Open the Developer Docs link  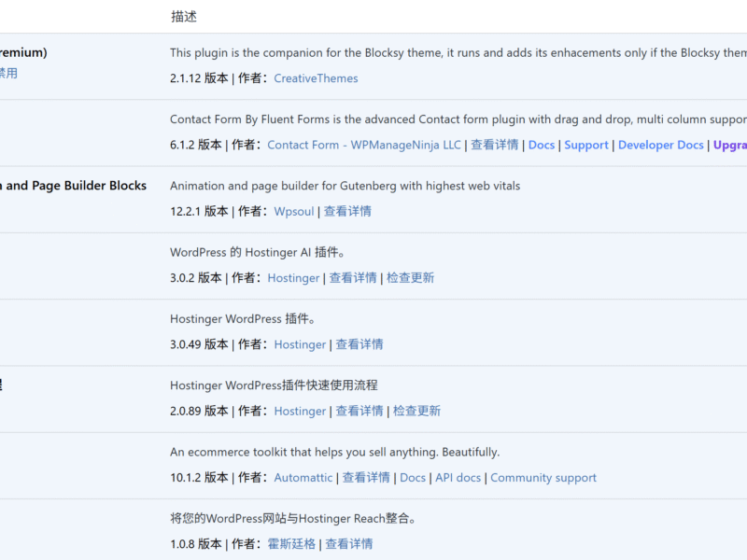pos(661,145)
